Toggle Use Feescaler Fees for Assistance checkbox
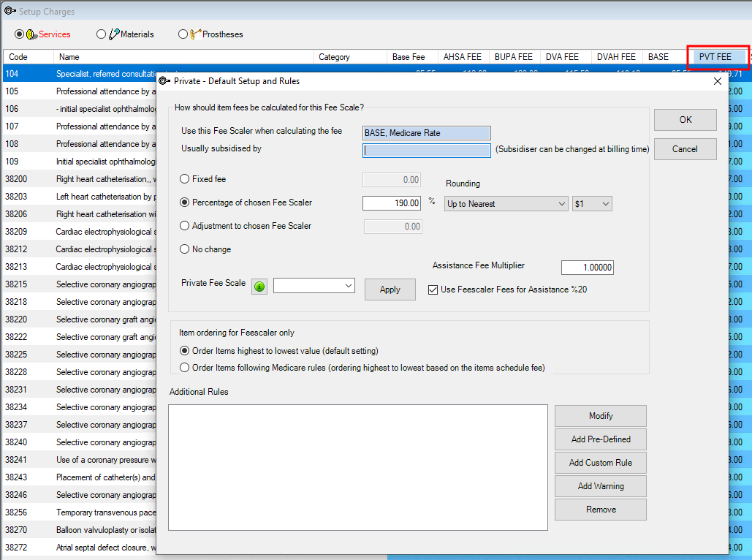 (x=433, y=290)
